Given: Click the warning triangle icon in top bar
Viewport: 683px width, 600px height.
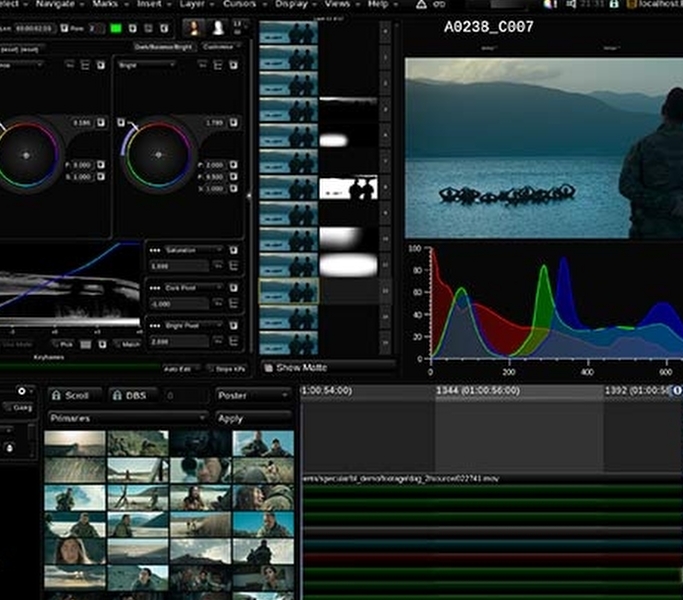Looking at the screenshot, I should pyautogui.click(x=422, y=5).
